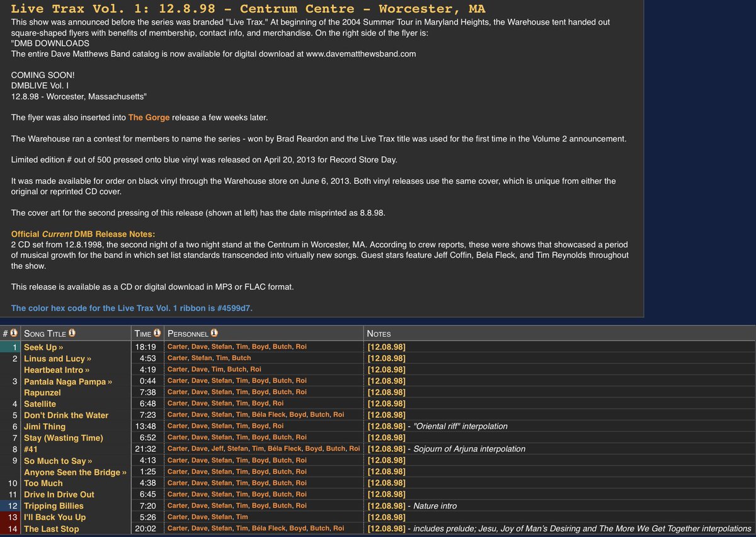Click the Live Trax Vol. 1 page title
Screen dimensions: 756x537
tap(248, 9)
